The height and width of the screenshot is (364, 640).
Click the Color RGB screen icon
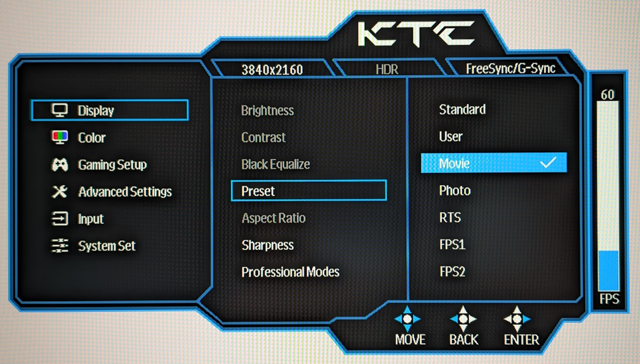pyautogui.click(x=59, y=137)
